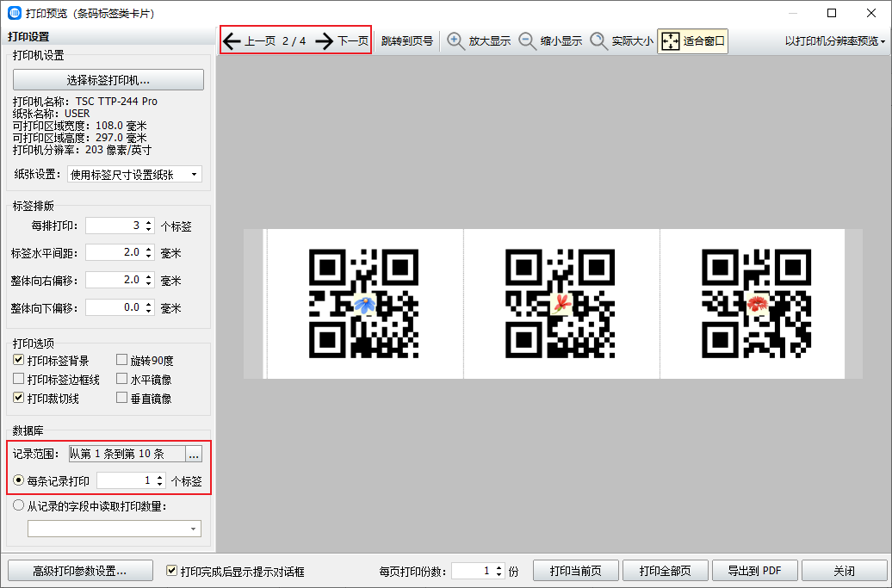
Task: Select 从记录的字段中读取打印数量 radio button
Action: 19,505
